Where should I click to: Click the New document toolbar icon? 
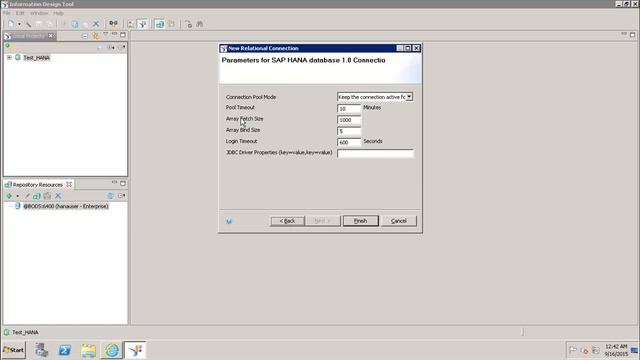click(x=11, y=24)
